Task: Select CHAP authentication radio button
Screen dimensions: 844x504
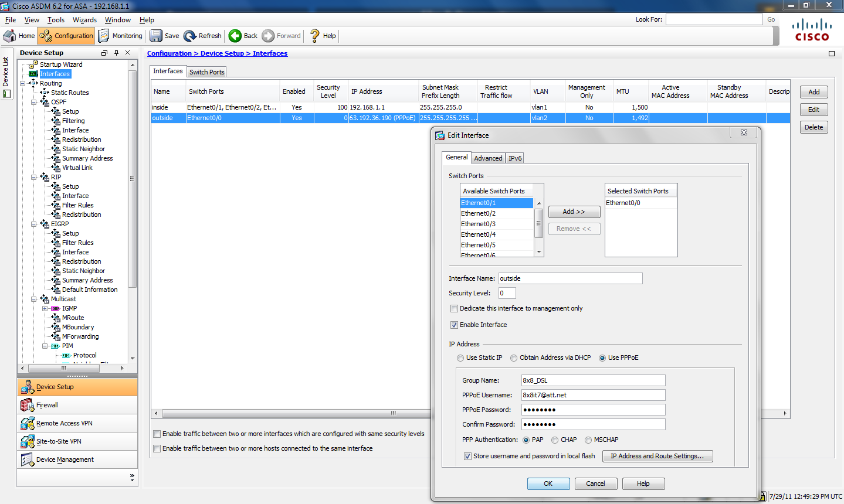Action: tap(555, 440)
